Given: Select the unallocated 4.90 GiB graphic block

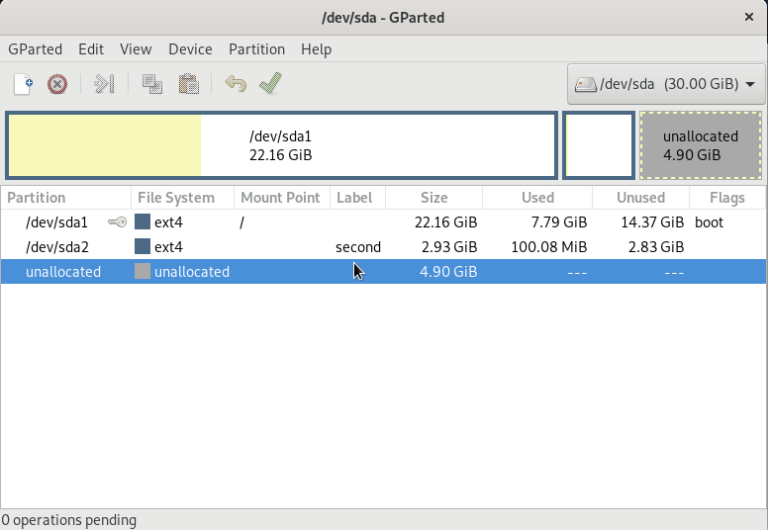Looking at the screenshot, I should tap(699, 145).
